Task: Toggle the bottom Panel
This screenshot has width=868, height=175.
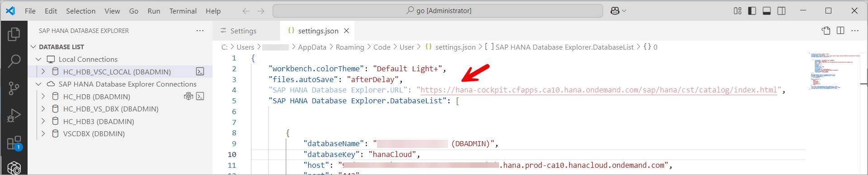Action: click(x=767, y=11)
